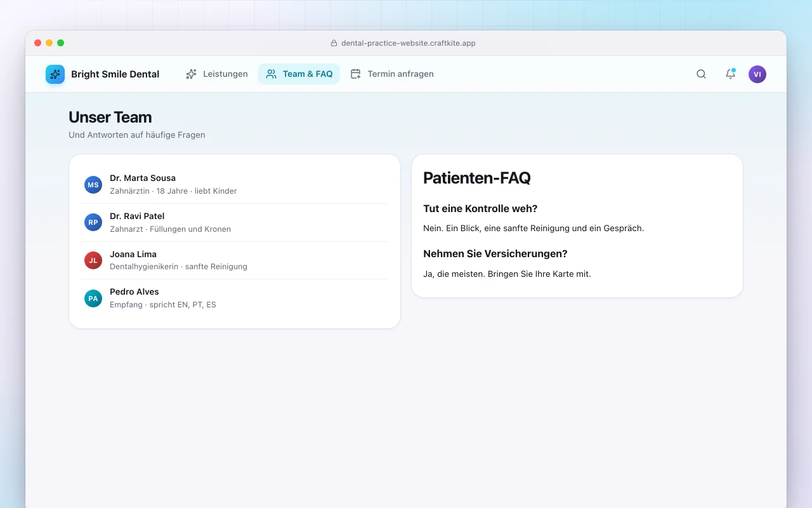Select the Joana Lima name
812x508 pixels.
coord(133,254)
